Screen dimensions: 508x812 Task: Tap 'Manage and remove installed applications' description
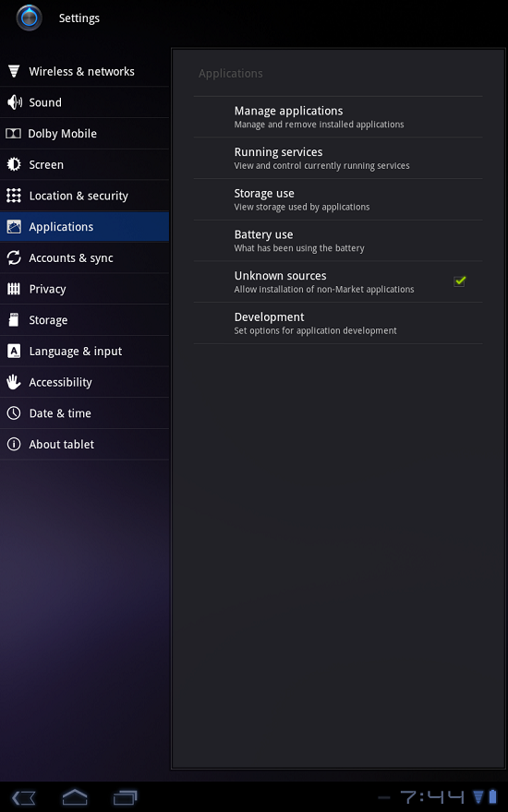click(x=319, y=125)
